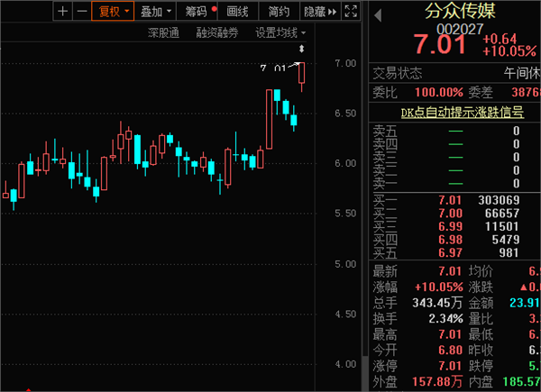Click the left arrow beside 分众传媒

378,15
